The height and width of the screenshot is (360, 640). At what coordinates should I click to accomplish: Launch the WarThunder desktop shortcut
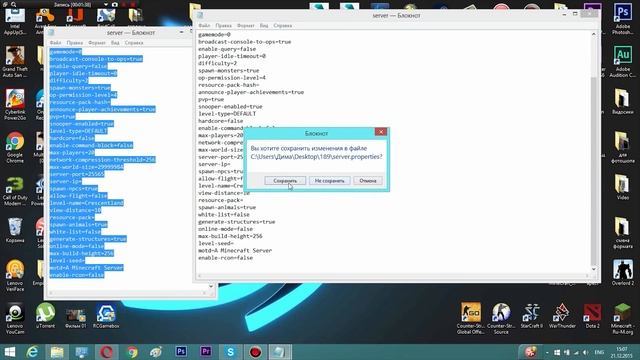[562, 315]
